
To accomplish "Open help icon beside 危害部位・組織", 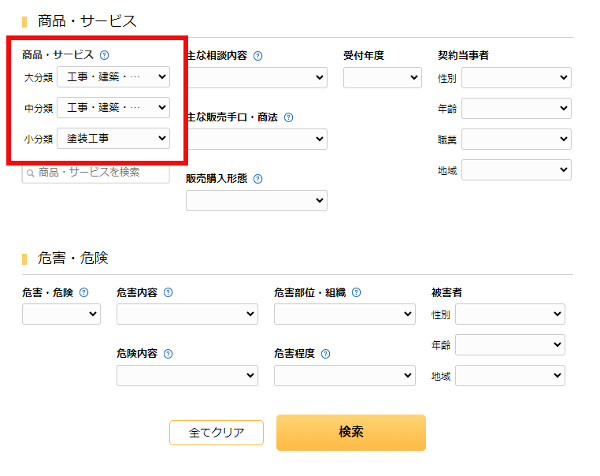I will click(x=356, y=292).
